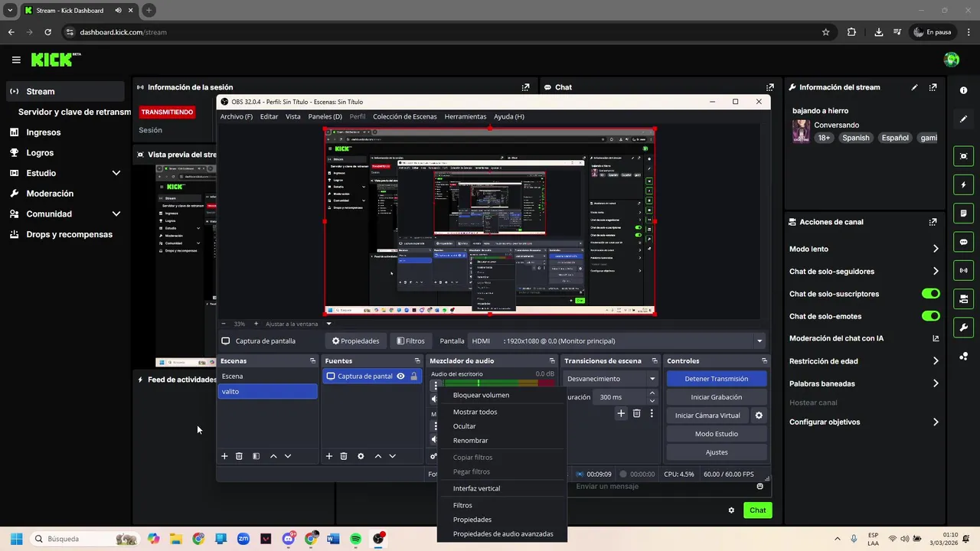Open source properties gear in Fuentes
This screenshot has width=980, height=551.
click(x=361, y=456)
